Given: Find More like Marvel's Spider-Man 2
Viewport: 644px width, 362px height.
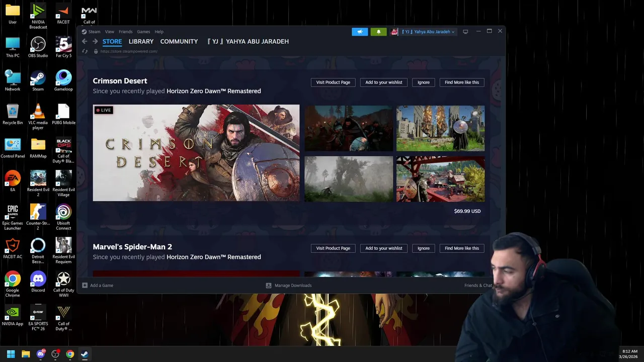Looking at the screenshot, I should 462,248.
